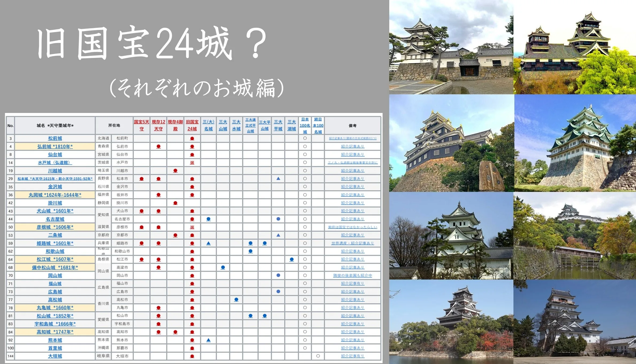This screenshot has width=636, height=364.
Task: Click the 日本100名城 circle for 首里城
Action: coord(305,348)
